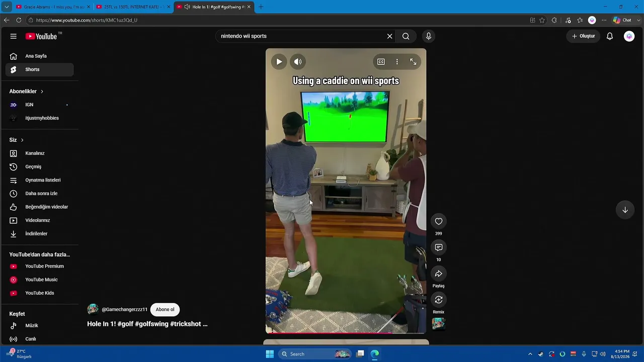Expand the Abonelikler section
Screen dimensions: 644x362
coord(26,92)
